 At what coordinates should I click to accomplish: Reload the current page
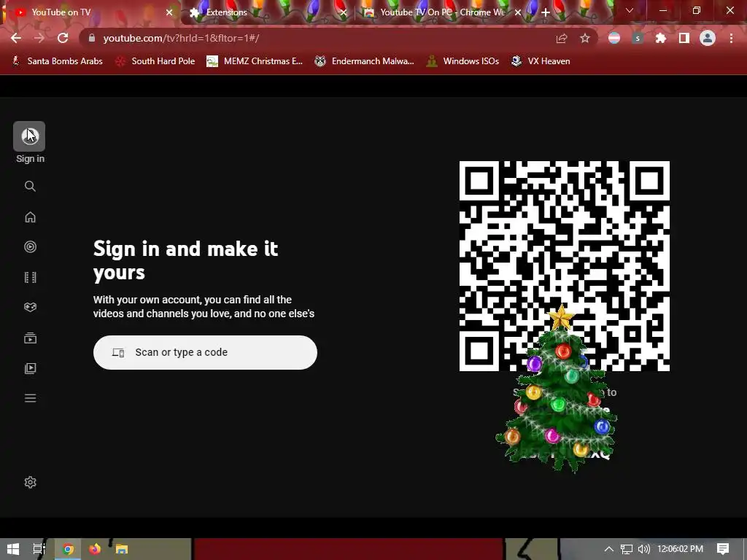point(63,38)
